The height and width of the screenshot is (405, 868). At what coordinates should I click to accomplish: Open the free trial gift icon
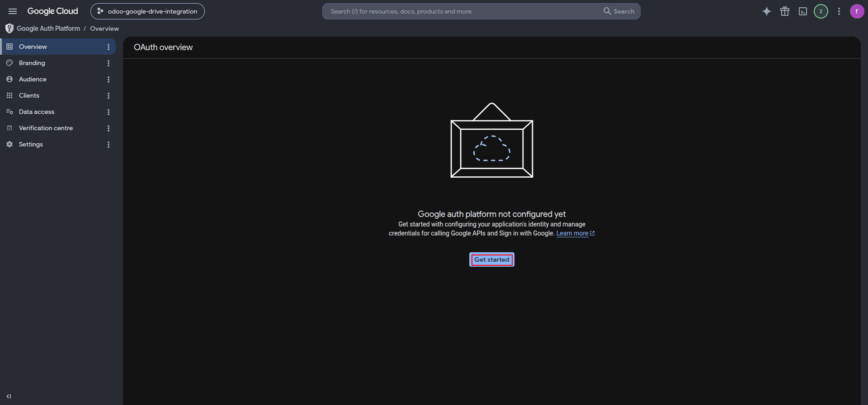tap(785, 11)
